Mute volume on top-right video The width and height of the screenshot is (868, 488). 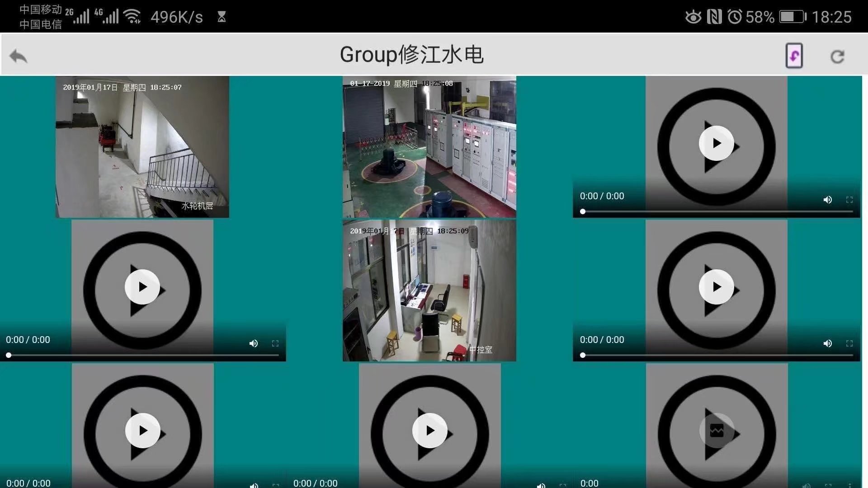tap(827, 200)
